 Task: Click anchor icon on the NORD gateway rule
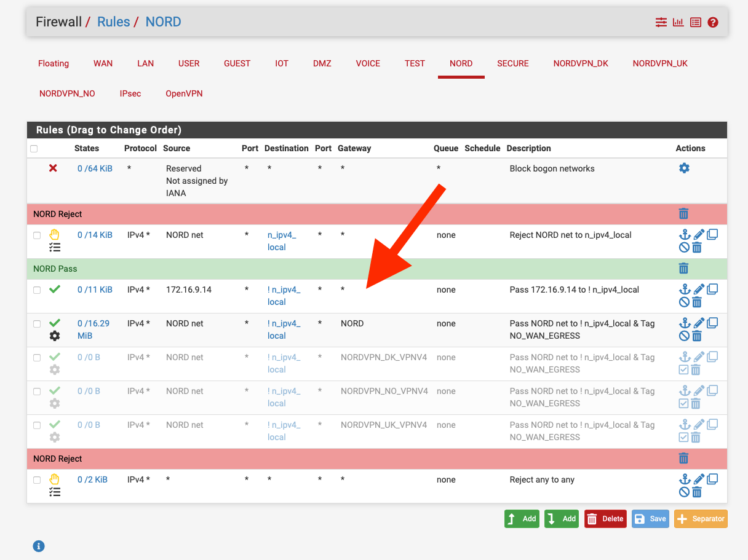pyautogui.click(x=684, y=323)
